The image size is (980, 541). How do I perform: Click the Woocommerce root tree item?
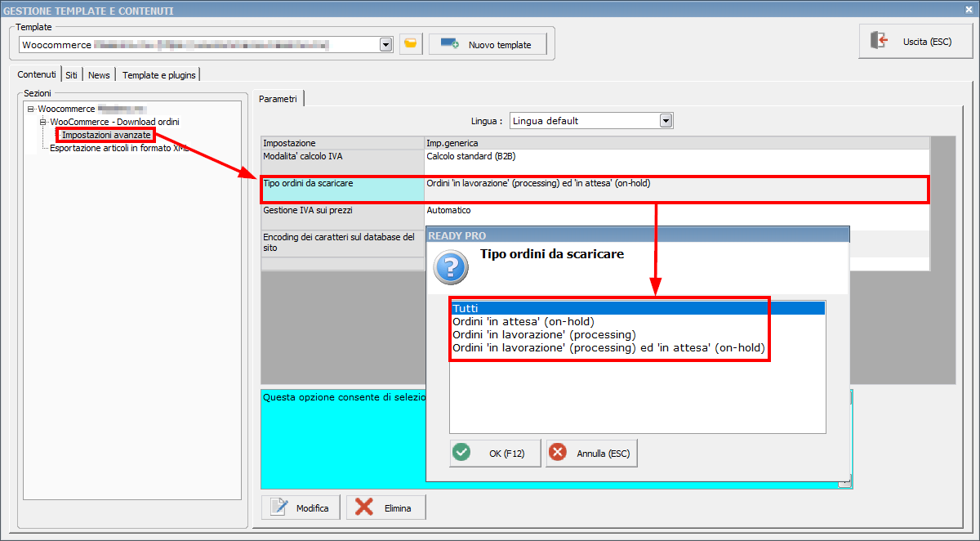point(91,109)
